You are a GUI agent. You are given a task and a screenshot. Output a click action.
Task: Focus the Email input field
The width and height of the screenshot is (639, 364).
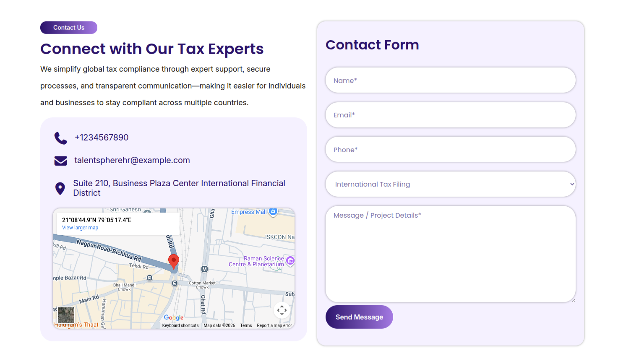[x=450, y=115]
